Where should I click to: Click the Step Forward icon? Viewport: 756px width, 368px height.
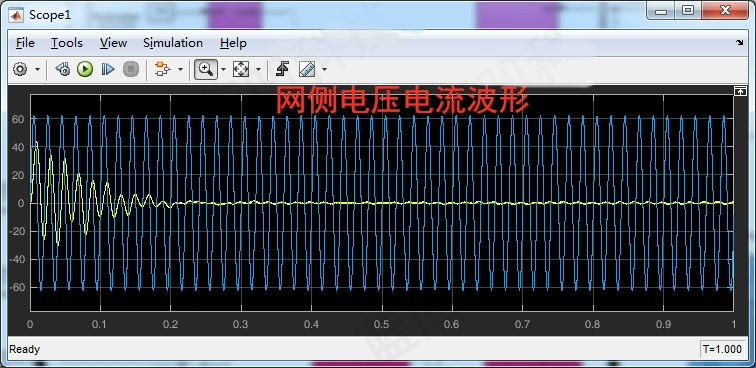click(x=108, y=69)
